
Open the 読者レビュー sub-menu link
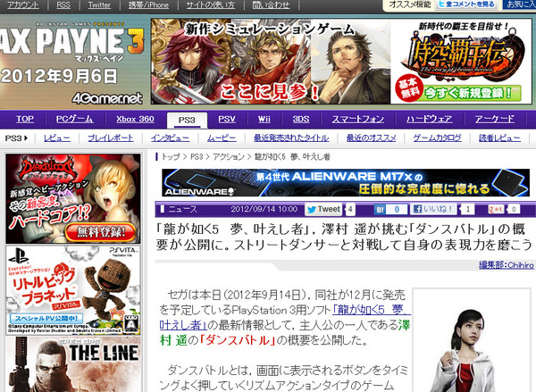tap(499, 138)
